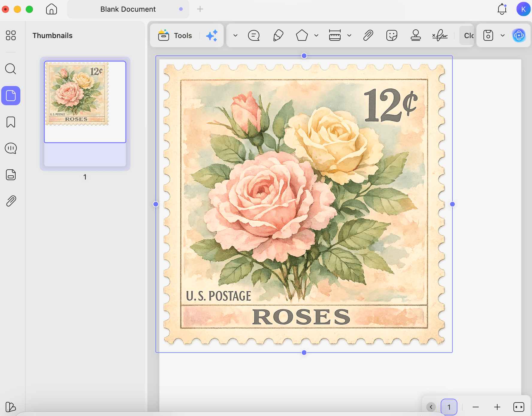Screen dimensions: 532x416
Task: Click the save document icon
Action: click(488, 36)
